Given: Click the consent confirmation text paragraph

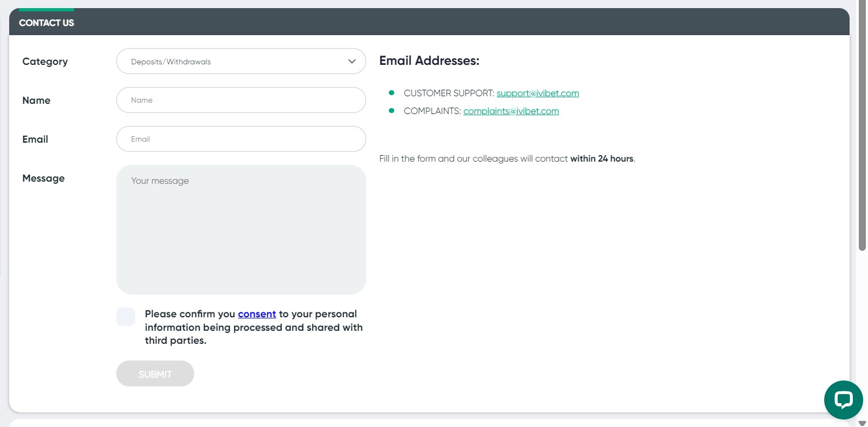Looking at the screenshot, I should click(x=254, y=327).
